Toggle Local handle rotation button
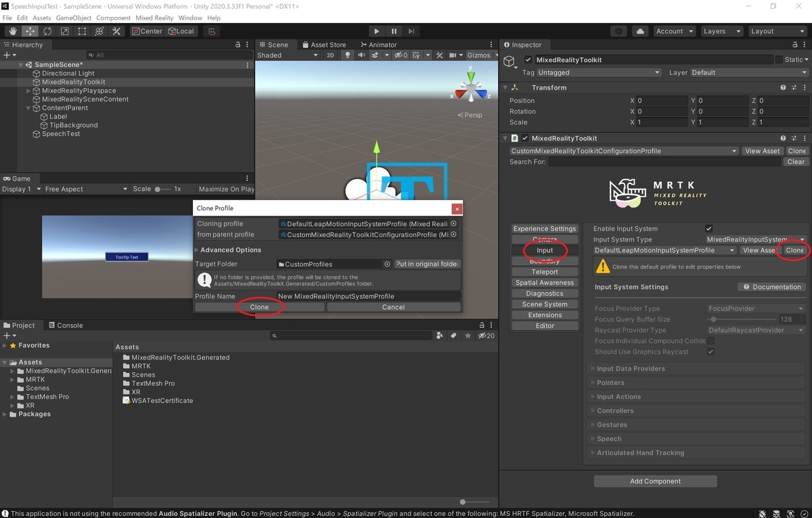The height and width of the screenshot is (518, 812). point(182,31)
